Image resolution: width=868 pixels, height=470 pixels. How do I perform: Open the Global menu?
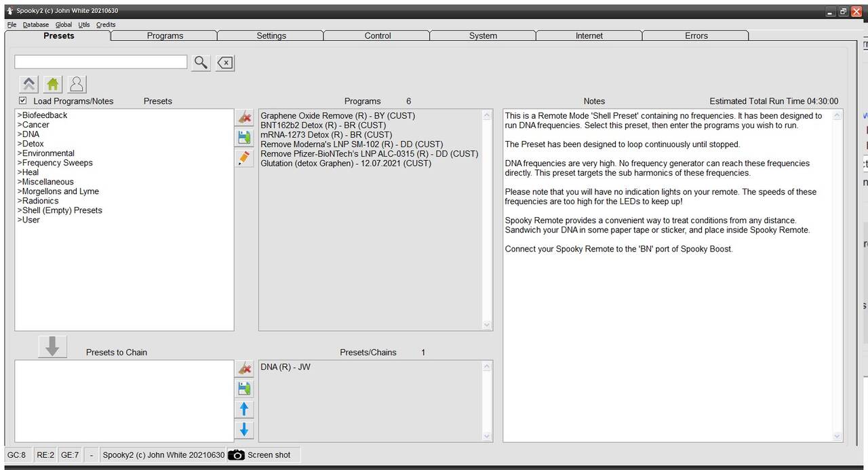[x=64, y=24]
